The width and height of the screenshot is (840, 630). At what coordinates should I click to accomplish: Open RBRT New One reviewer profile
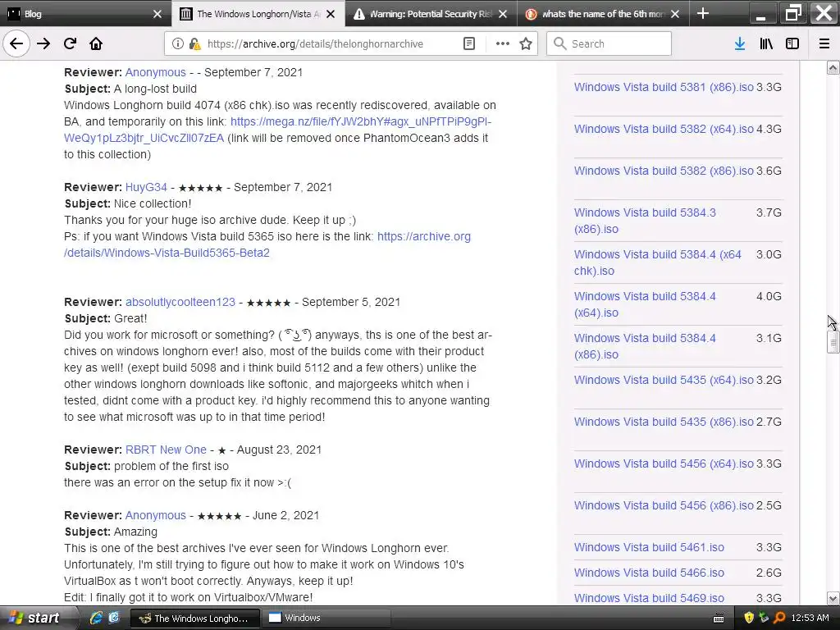coord(166,450)
